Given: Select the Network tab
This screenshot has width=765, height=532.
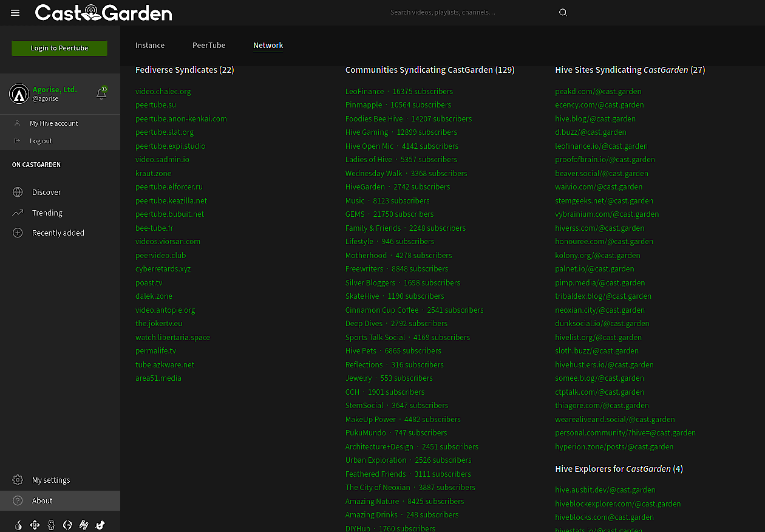Looking at the screenshot, I should [x=268, y=45].
